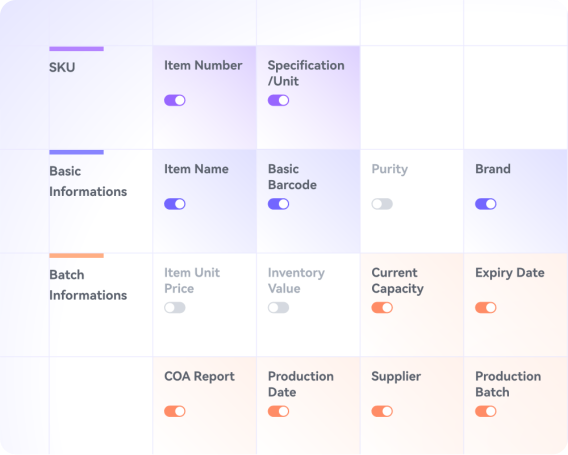Disable the Current Capacity toggle
This screenshot has width=568, height=455.
click(382, 308)
